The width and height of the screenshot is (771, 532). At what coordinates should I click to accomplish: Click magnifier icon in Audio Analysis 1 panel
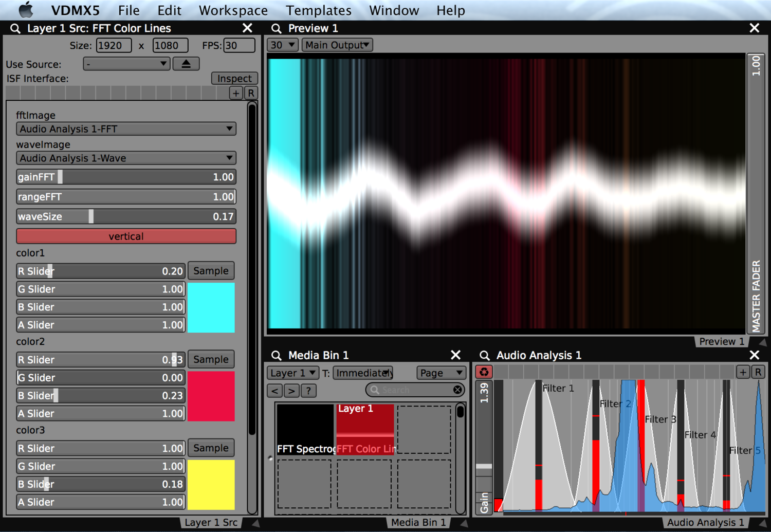[x=484, y=355]
